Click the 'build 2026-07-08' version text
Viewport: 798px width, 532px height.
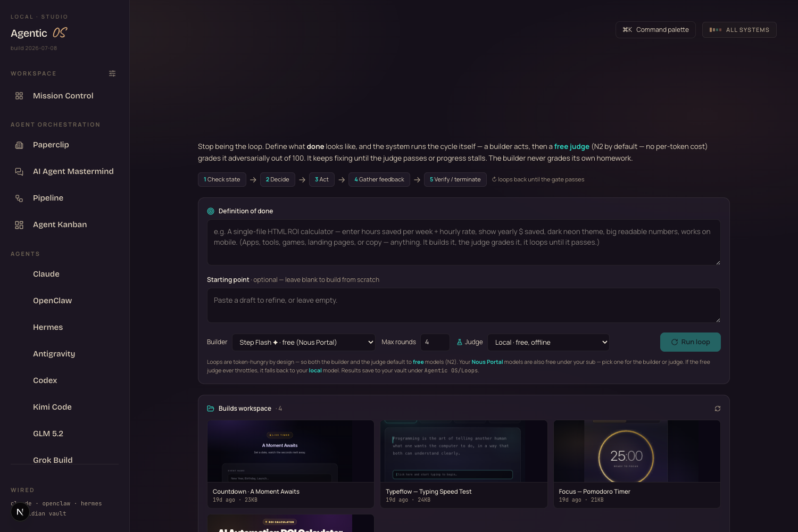(34, 48)
